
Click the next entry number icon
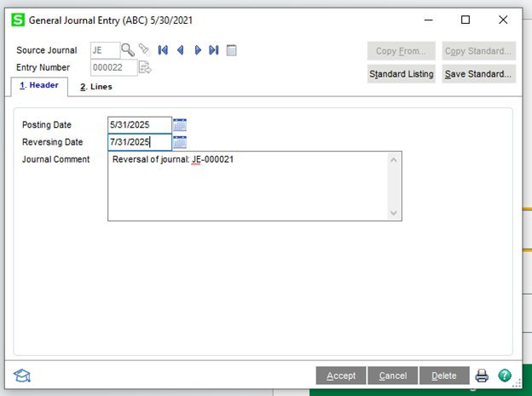click(145, 67)
